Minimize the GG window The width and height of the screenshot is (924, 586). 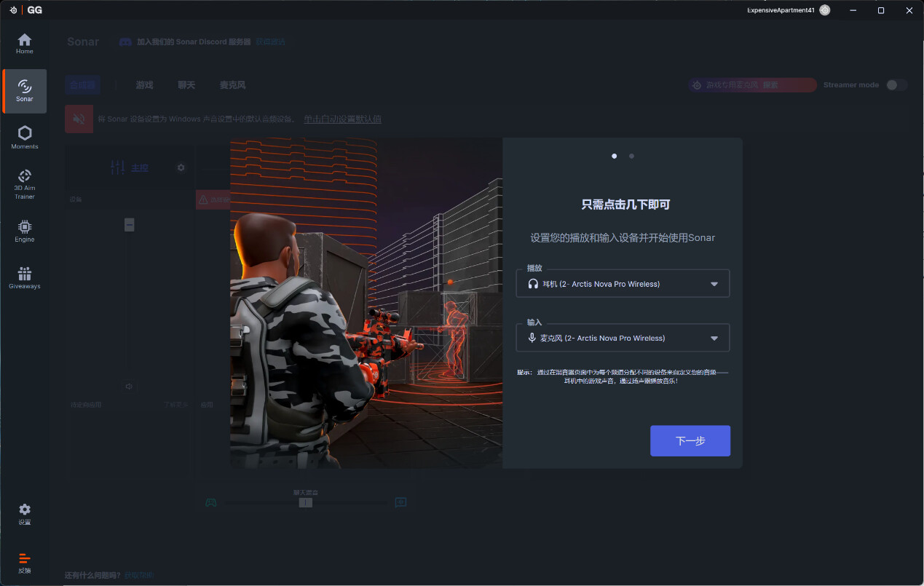pos(853,10)
